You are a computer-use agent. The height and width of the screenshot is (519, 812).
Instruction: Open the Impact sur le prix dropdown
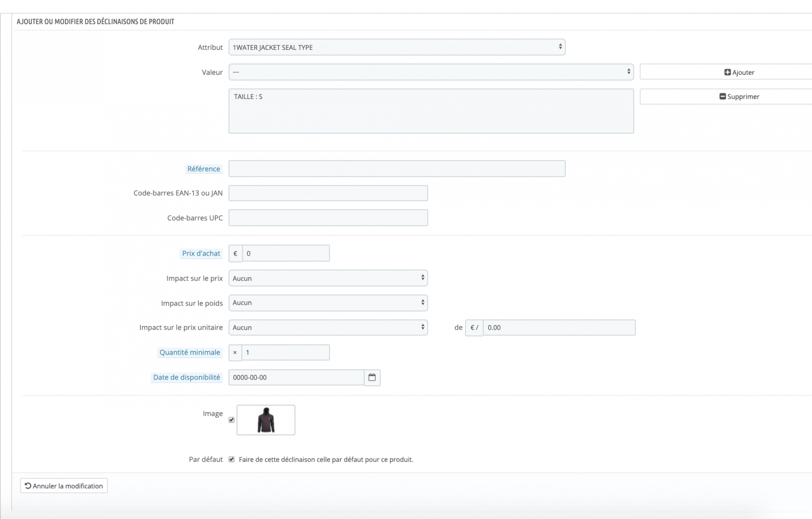[328, 278]
